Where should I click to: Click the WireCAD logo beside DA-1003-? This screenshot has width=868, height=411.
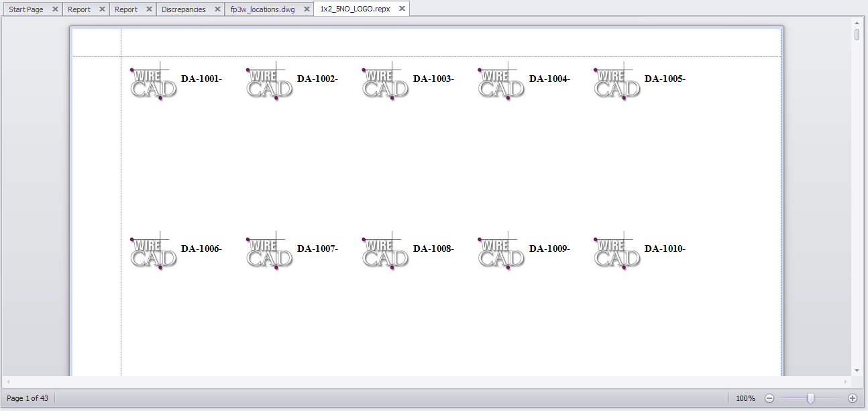point(386,81)
